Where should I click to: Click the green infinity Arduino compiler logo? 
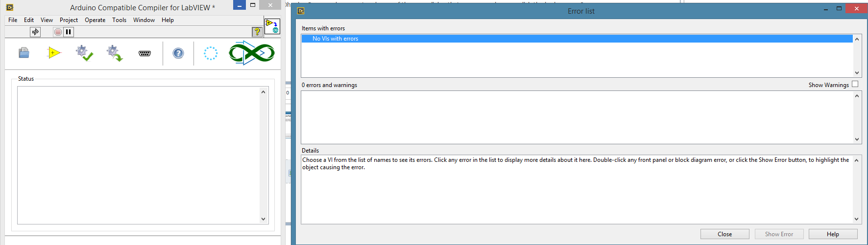[x=252, y=53]
